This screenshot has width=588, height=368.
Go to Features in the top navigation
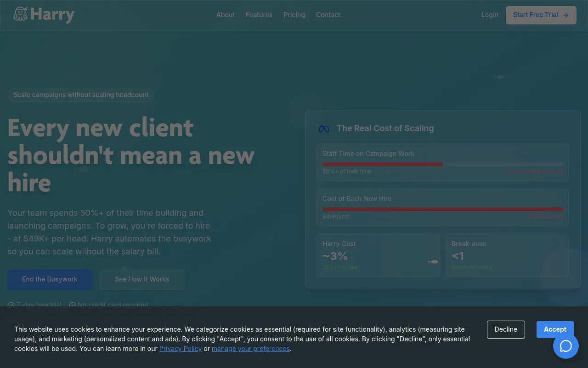click(x=259, y=15)
